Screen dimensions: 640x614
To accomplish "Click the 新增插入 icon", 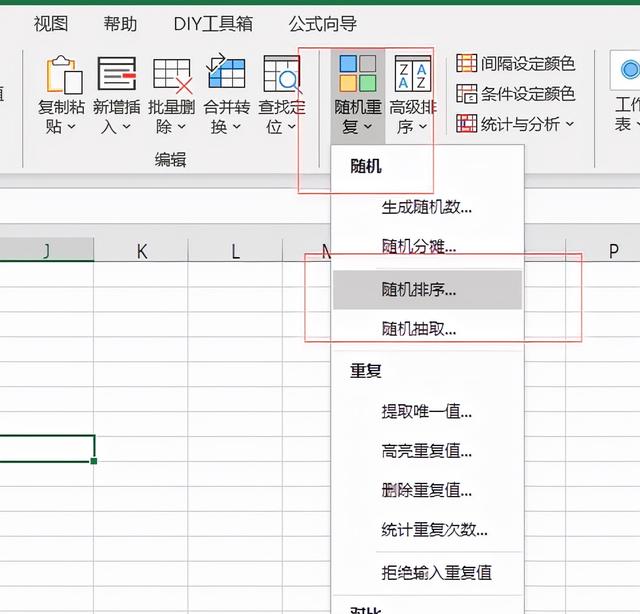I will point(117,75).
